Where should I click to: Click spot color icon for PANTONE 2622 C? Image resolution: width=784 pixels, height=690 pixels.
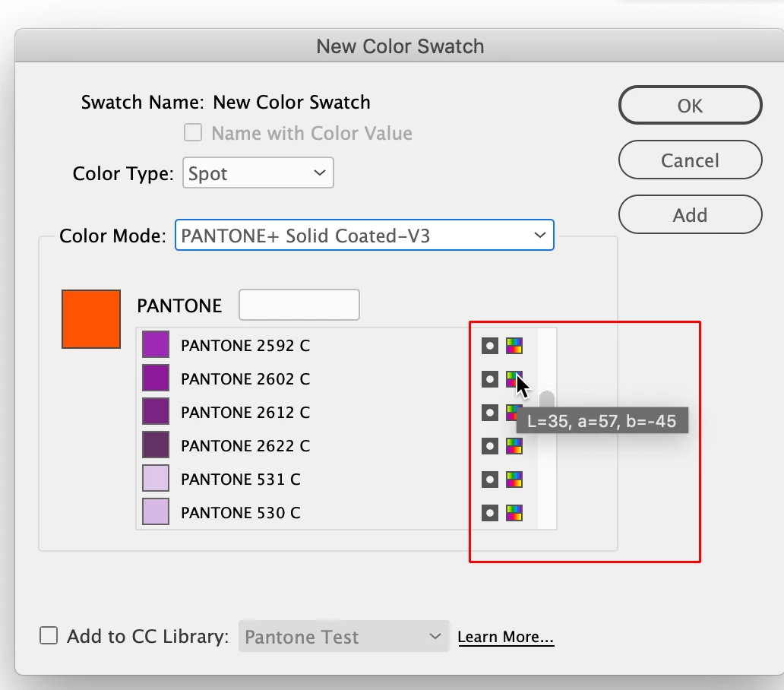(489, 446)
